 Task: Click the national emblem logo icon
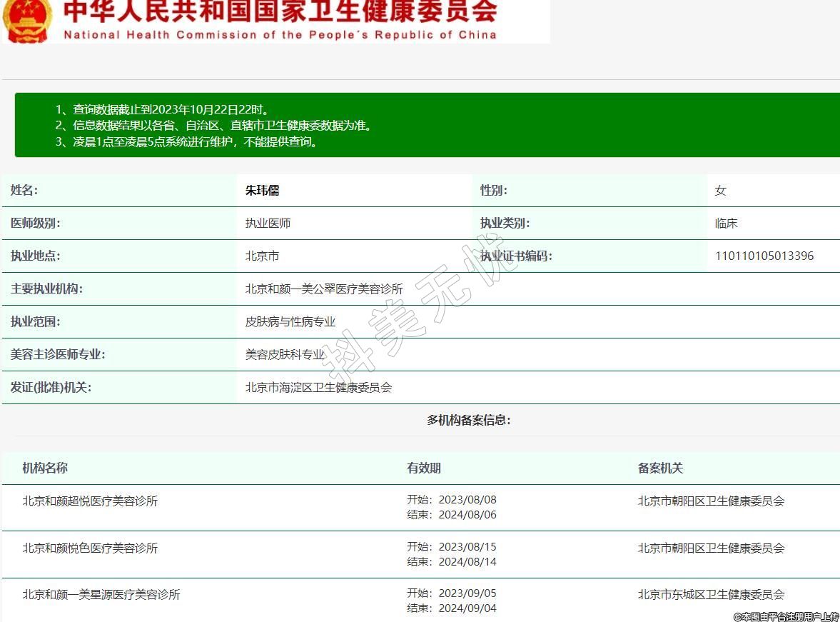[x=27, y=20]
